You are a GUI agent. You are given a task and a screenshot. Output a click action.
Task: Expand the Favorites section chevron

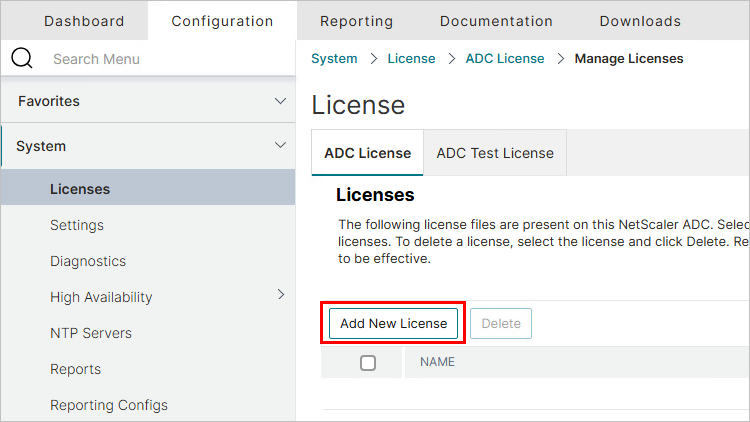(280, 101)
